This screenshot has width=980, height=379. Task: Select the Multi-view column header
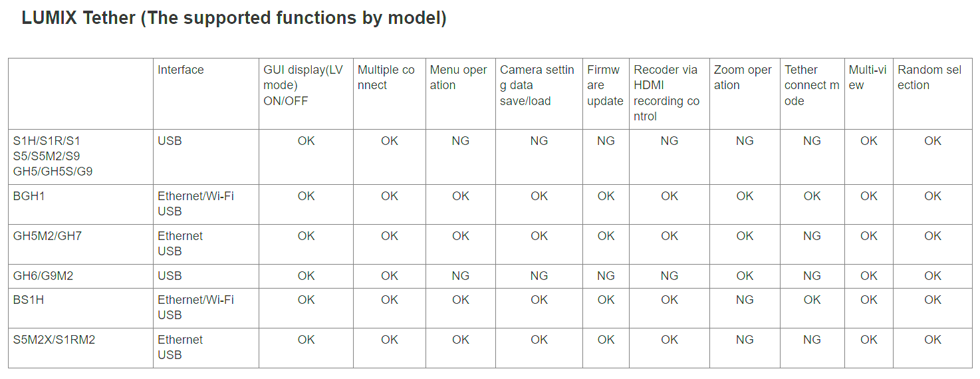point(867,77)
